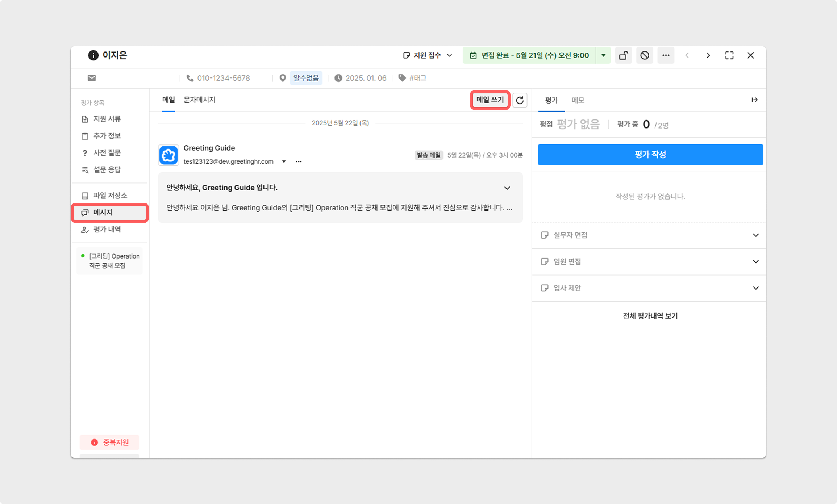
Task: Click the 평가 작성 button
Action: (x=650, y=155)
